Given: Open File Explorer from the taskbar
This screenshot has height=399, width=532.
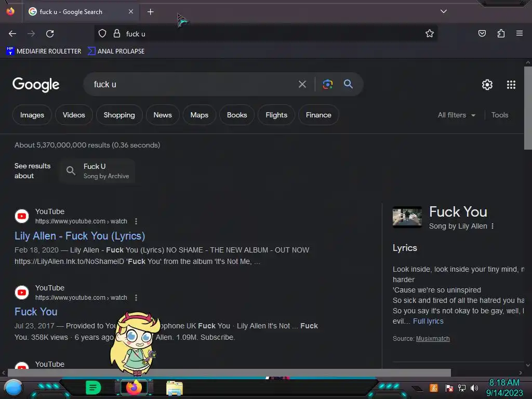Looking at the screenshot, I should (175, 388).
